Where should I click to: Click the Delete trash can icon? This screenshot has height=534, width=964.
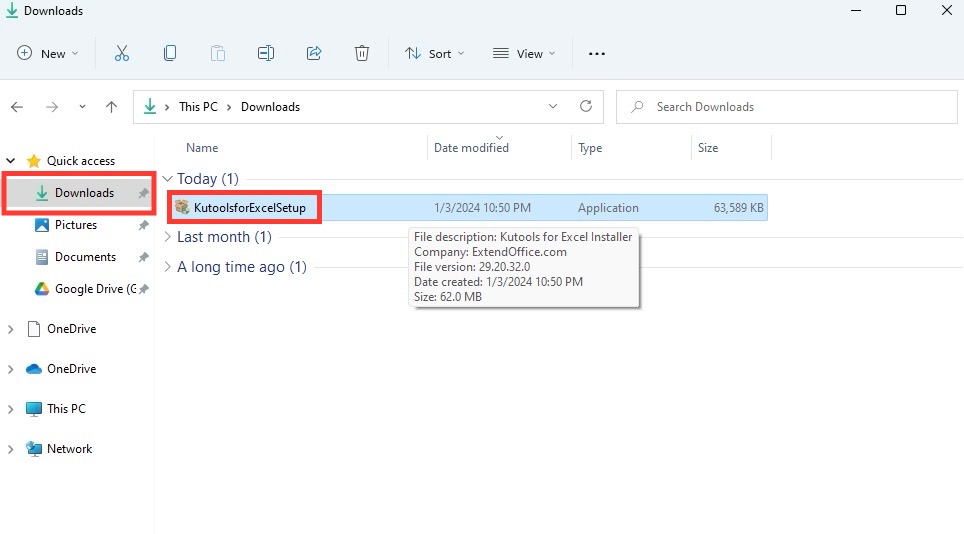coord(362,53)
